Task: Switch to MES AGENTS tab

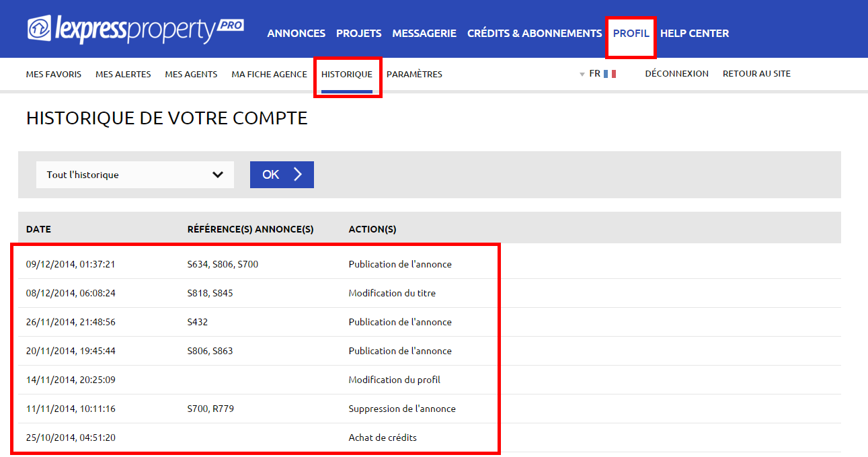Action: [x=191, y=74]
